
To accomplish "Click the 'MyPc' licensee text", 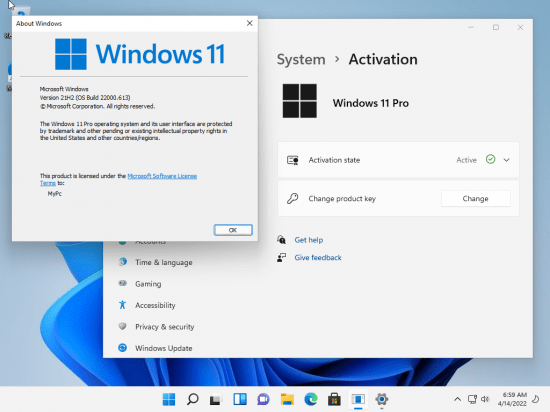I will coord(55,194).
